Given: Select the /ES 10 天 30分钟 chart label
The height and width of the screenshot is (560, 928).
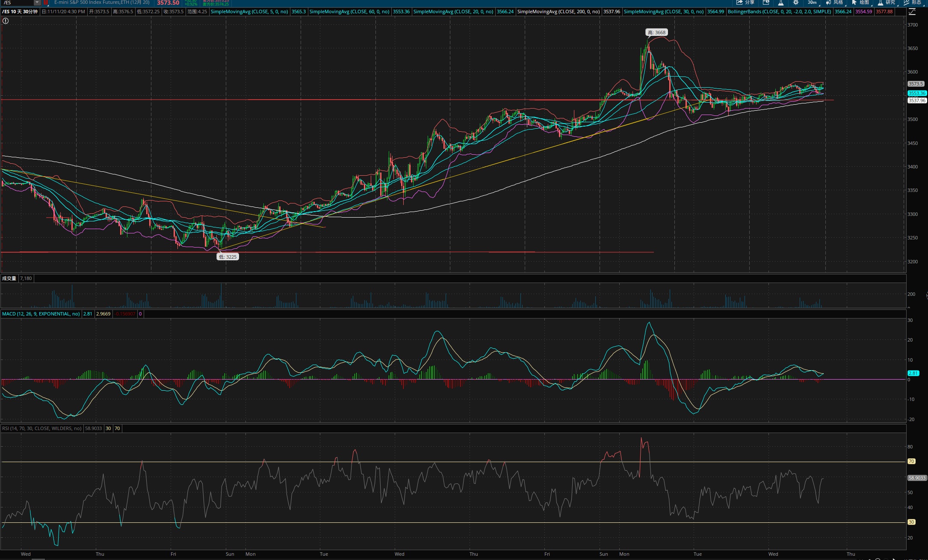Looking at the screenshot, I should (20, 12).
